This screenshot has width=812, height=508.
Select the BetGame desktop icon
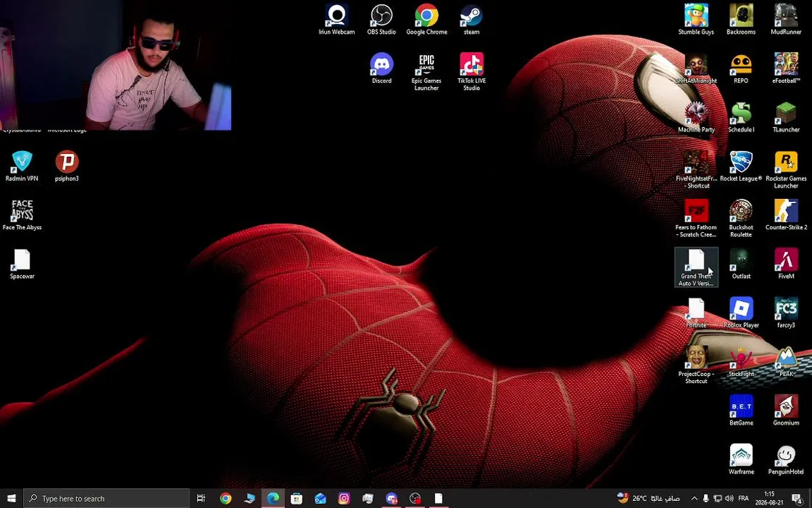741,409
